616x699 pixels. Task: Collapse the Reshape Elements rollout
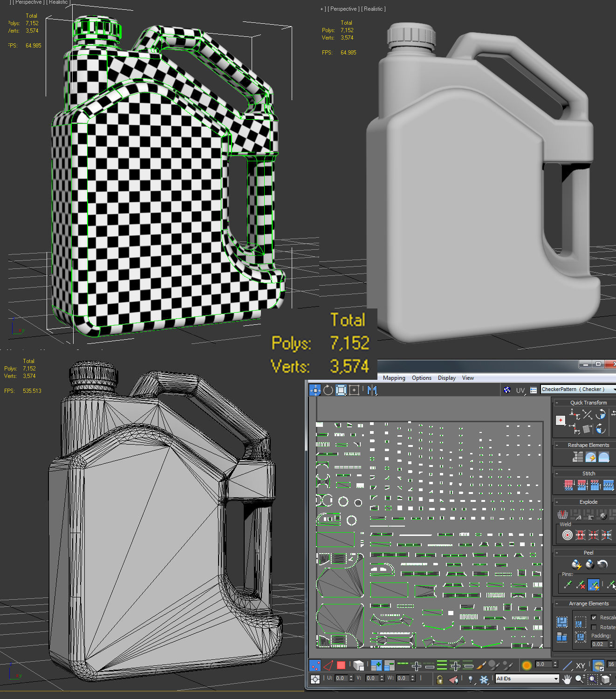pos(557,445)
